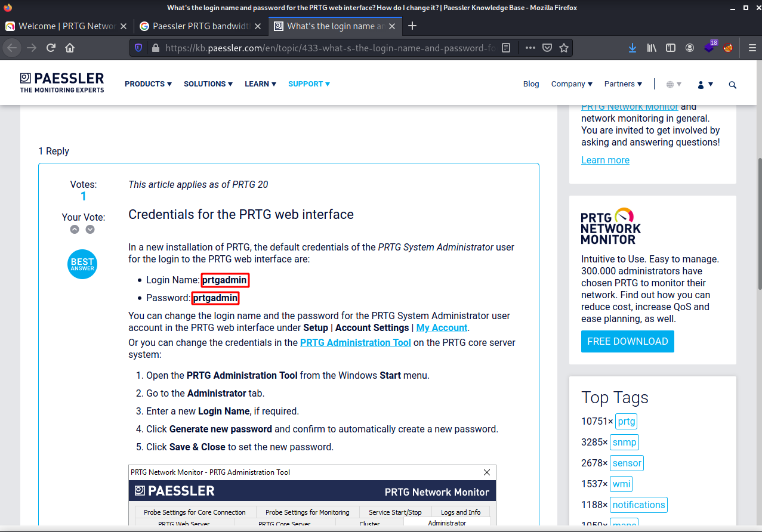Image resolution: width=762 pixels, height=532 pixels.
Task: Open tracking protection shield icon
Action: tap(138, 48)
